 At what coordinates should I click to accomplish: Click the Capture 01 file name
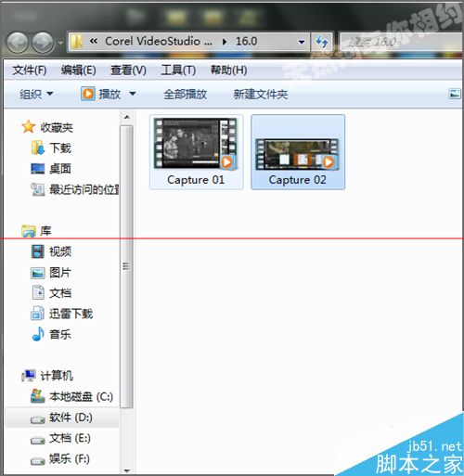[x=196, y=180]
